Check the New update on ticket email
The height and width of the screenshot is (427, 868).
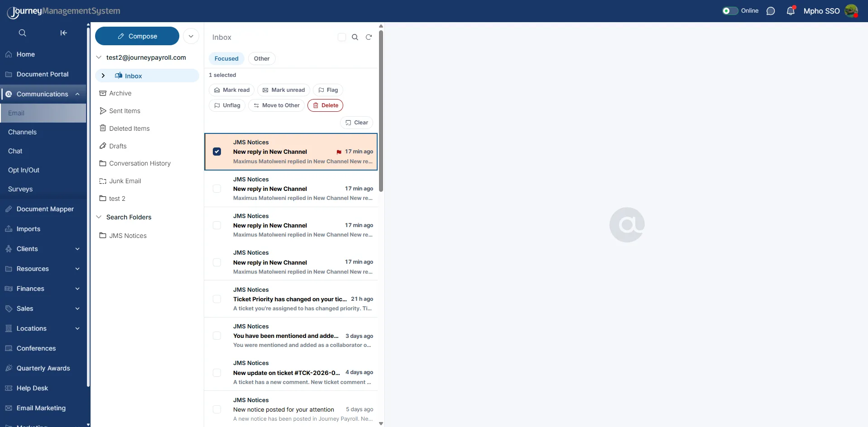(217, 373)
